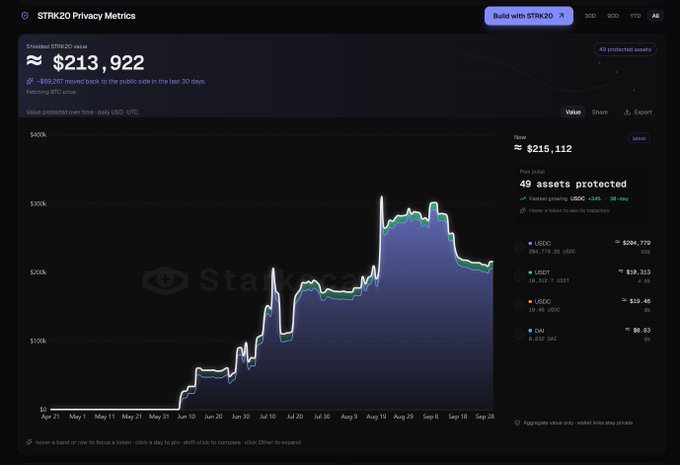Select the USDC row worth $19.46
680x465 pixels.
pyautogui.click(x=582, y=305)
